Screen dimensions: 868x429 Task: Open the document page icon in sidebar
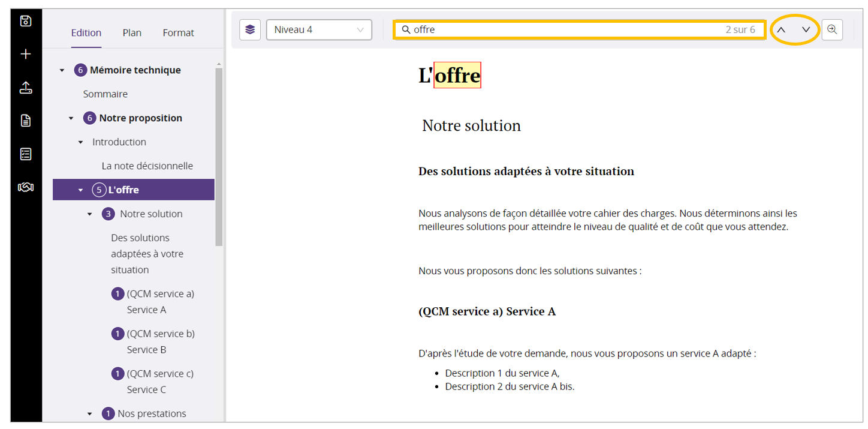coord(26,121)
